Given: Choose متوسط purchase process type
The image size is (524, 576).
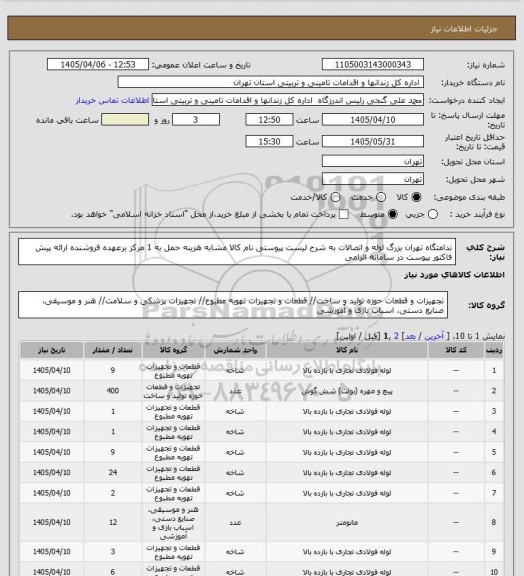Looking at the screenshot, I should [x=393, y=214].
